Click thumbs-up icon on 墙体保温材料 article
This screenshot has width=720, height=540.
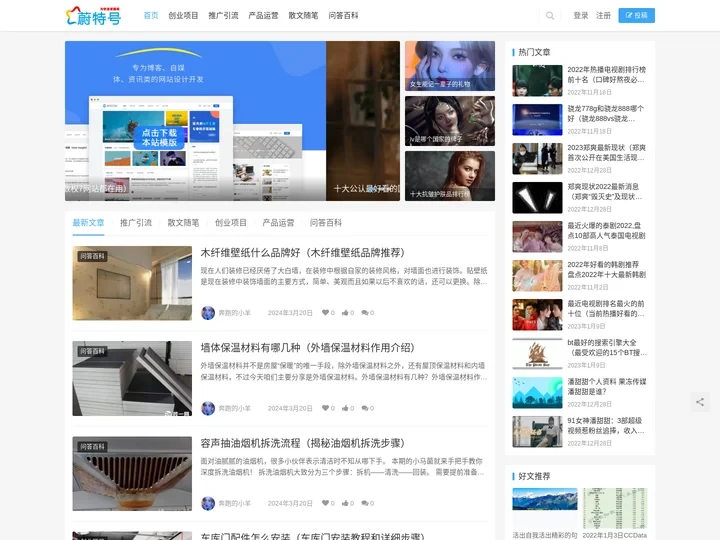point(345,408)
